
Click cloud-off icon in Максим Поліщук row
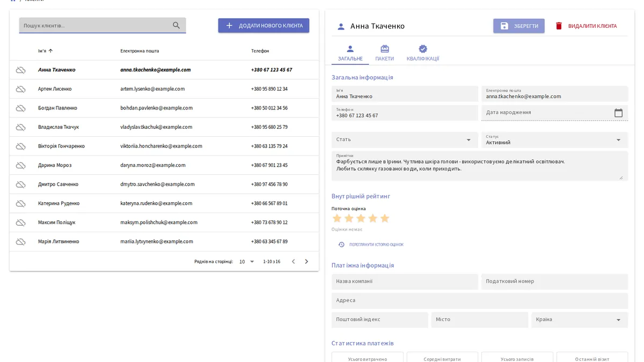point(20,223)
